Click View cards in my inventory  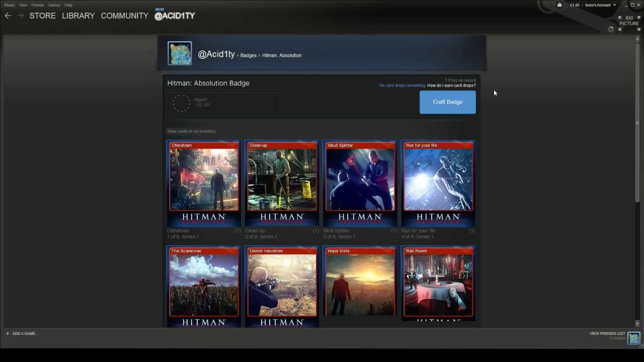pos(192,131)
